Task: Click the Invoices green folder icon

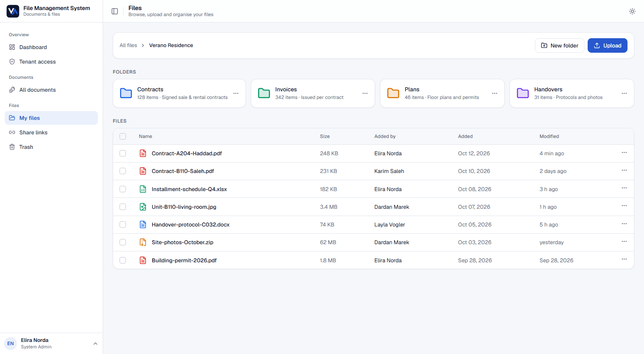Action: (264, 93)
